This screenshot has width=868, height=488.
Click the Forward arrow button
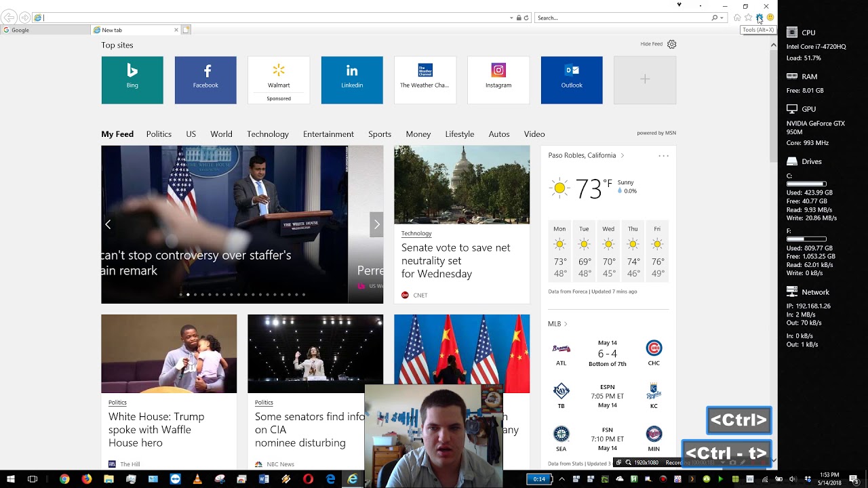[x=24, y=18]
